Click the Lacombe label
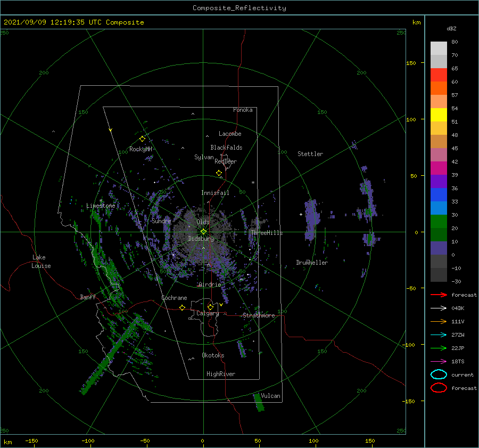This screenshot has height=448, width=479. tap(230, 134)
